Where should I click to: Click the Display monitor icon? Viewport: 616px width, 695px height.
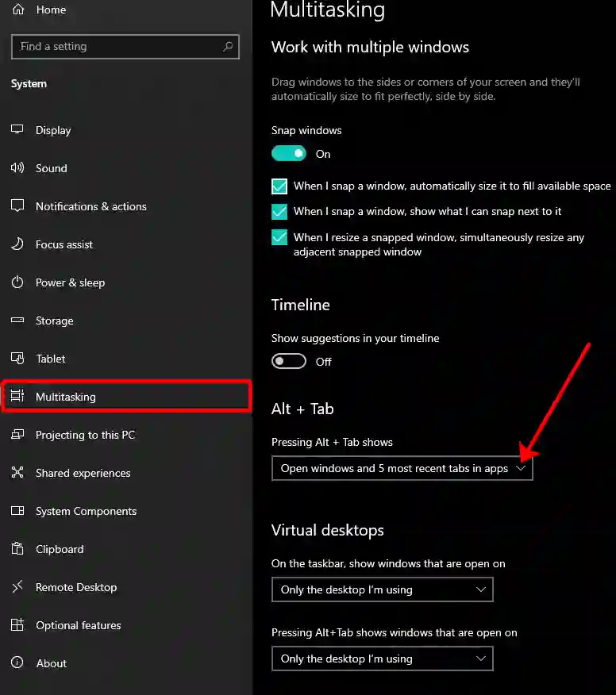(x=17, y=130)
